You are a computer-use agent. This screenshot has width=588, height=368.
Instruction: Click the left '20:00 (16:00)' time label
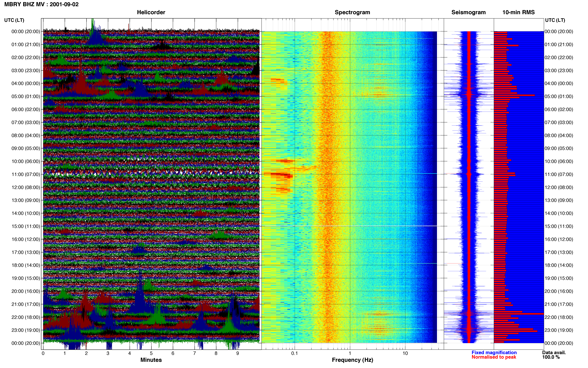[26, 291]
